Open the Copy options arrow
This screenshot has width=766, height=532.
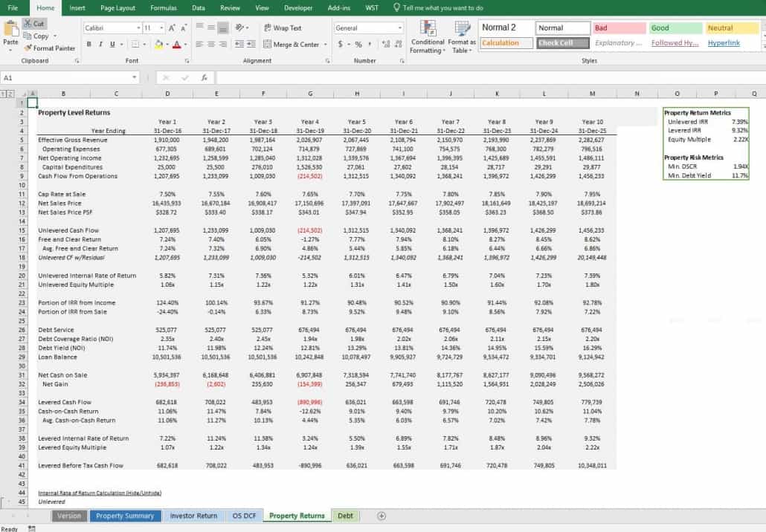tap(55, 36)
